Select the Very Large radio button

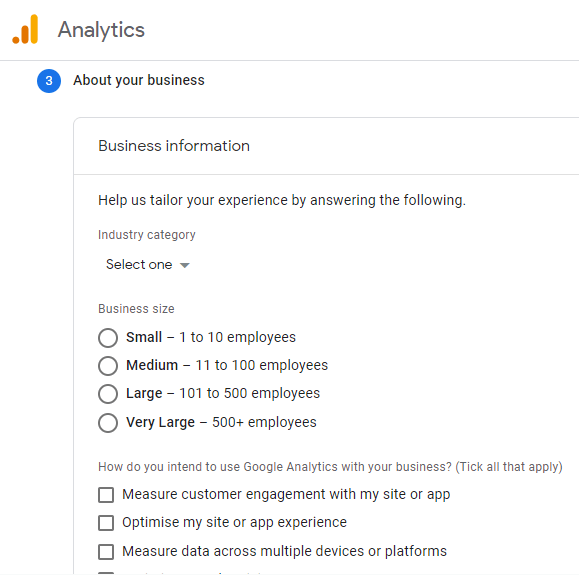click(108, 422)
